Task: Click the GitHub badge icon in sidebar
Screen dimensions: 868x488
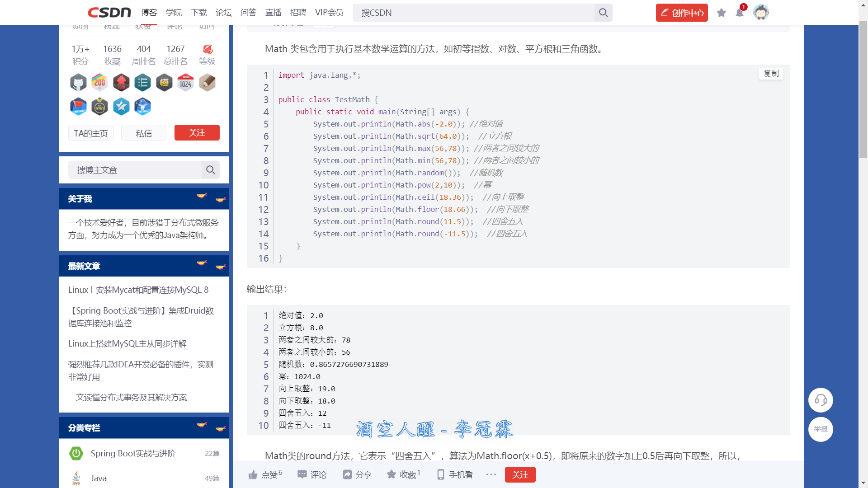Action: 78,83
